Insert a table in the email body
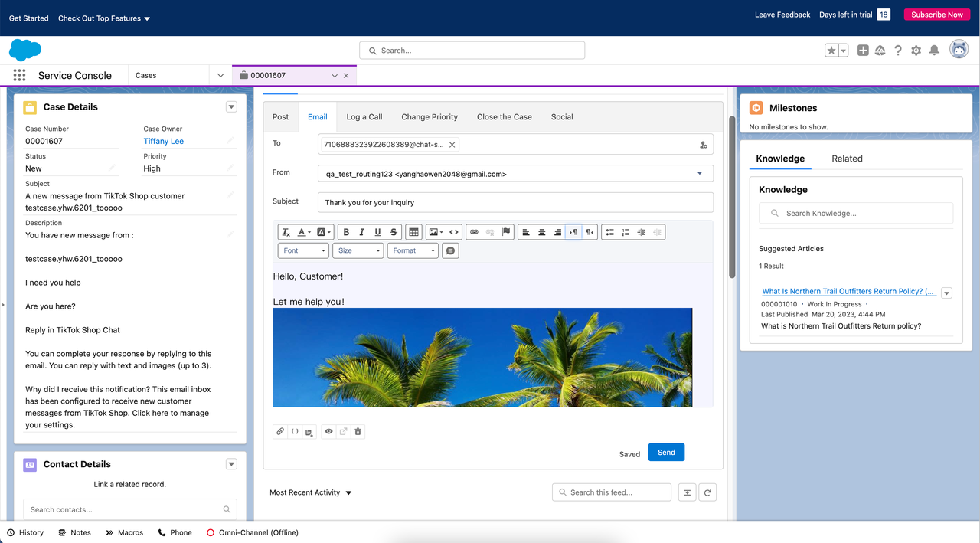Image resolution: width=980 pixels, height=543 pixels. (413, 232)
